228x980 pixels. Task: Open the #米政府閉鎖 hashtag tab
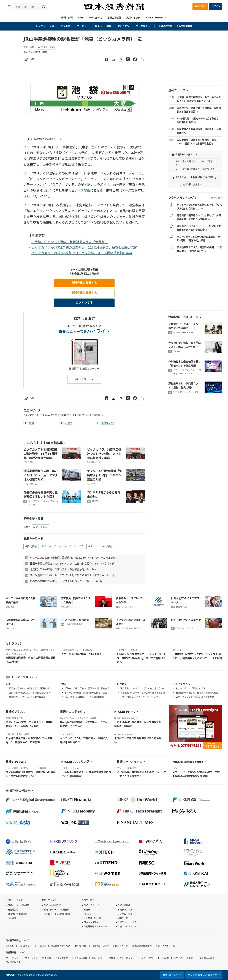click(x=165, y=26)
